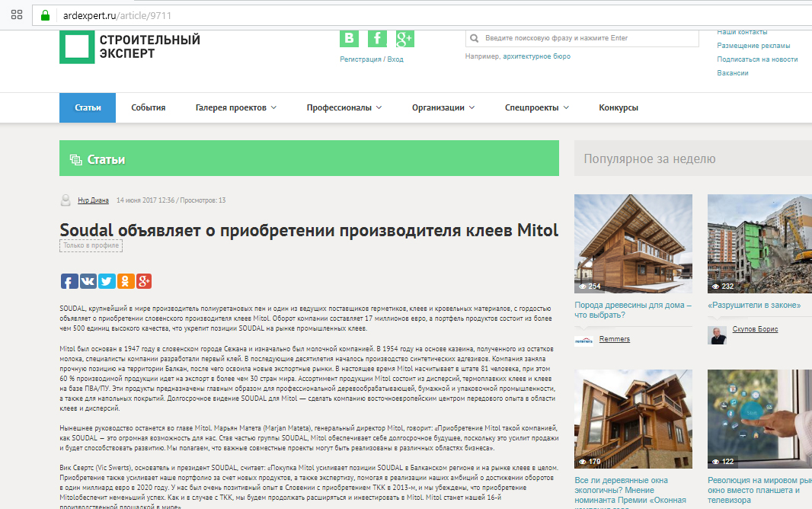Share article on Odnoklassniki
812x509 pixels.
[126, 281]
